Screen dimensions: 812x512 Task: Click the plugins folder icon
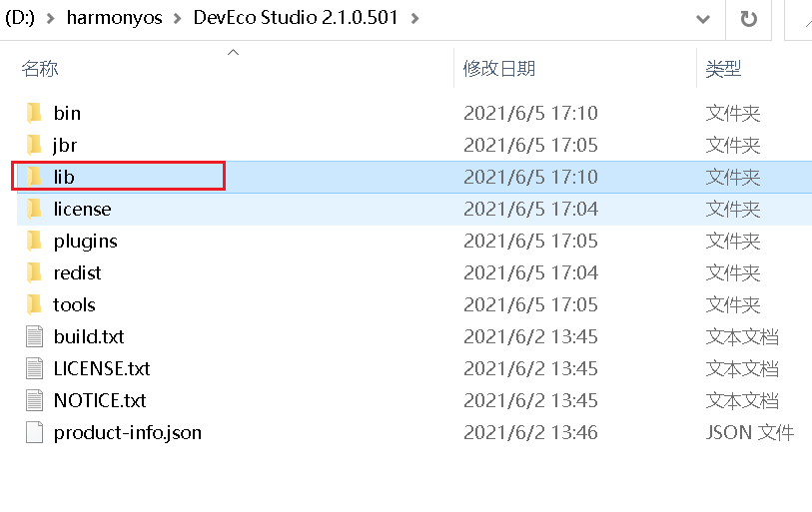pyautogui.click(x=34, y=241)
